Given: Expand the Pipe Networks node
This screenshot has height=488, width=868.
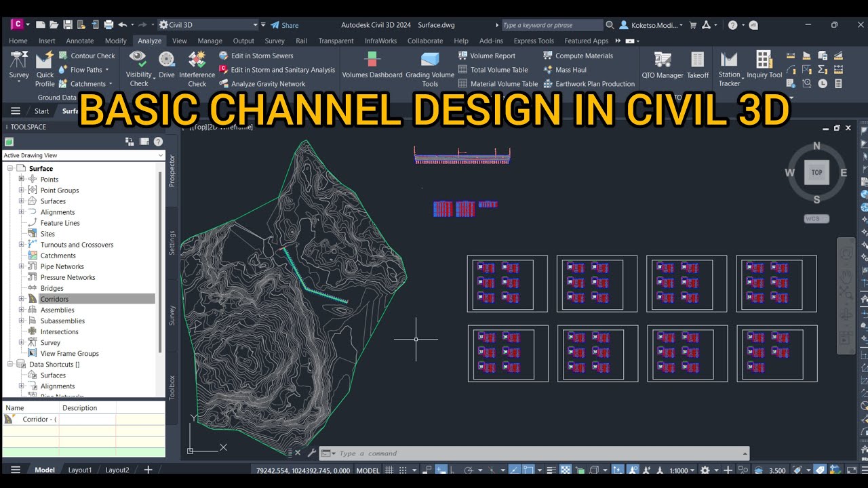Looking at the screenshot, I should (x=22, y=266).
